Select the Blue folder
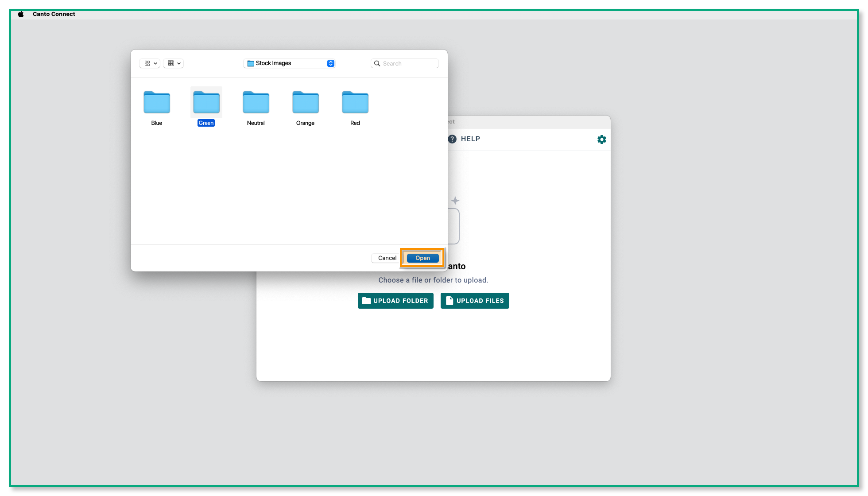The width and height of the screenshot is (868, 496). tap(156, 102)
